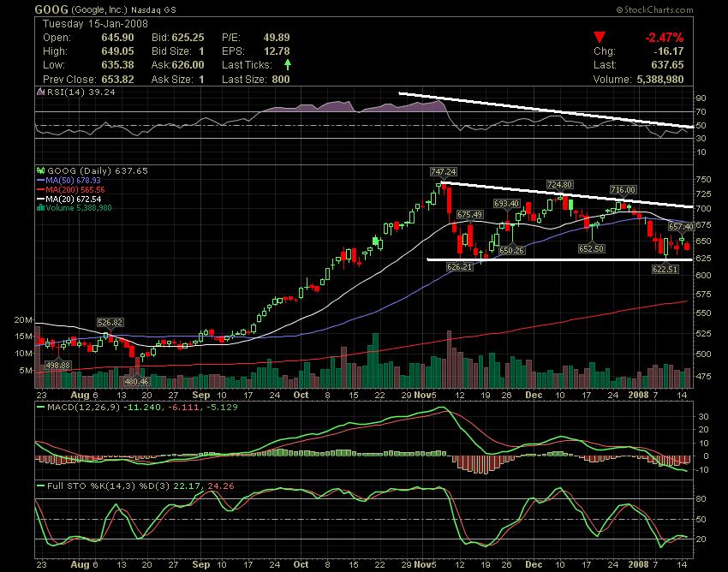Click the Ask value 626.00

coord(188,65)
